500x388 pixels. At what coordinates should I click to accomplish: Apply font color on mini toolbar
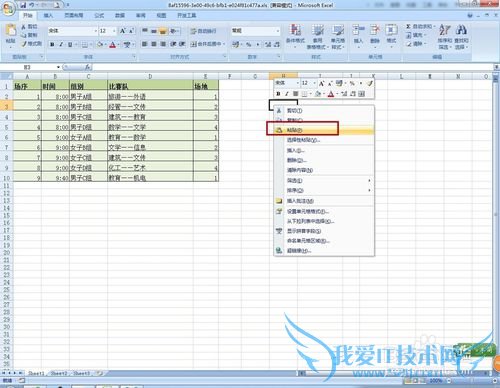(x=331, y=94)
